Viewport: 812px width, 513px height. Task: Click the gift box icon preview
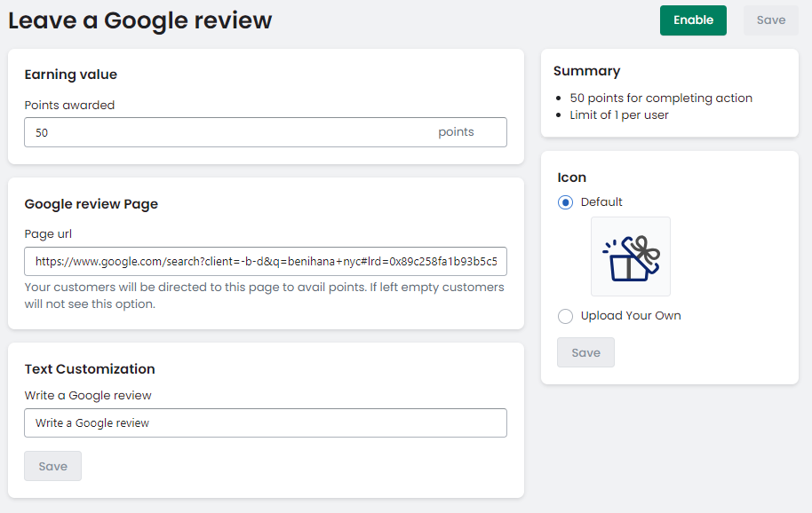[x=630, y=257]
